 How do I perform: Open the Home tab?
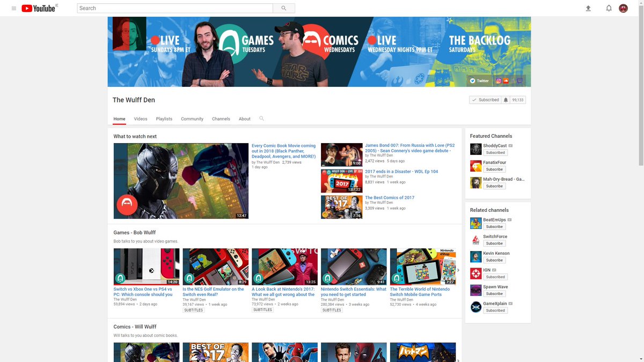click(x=119, y=119)
